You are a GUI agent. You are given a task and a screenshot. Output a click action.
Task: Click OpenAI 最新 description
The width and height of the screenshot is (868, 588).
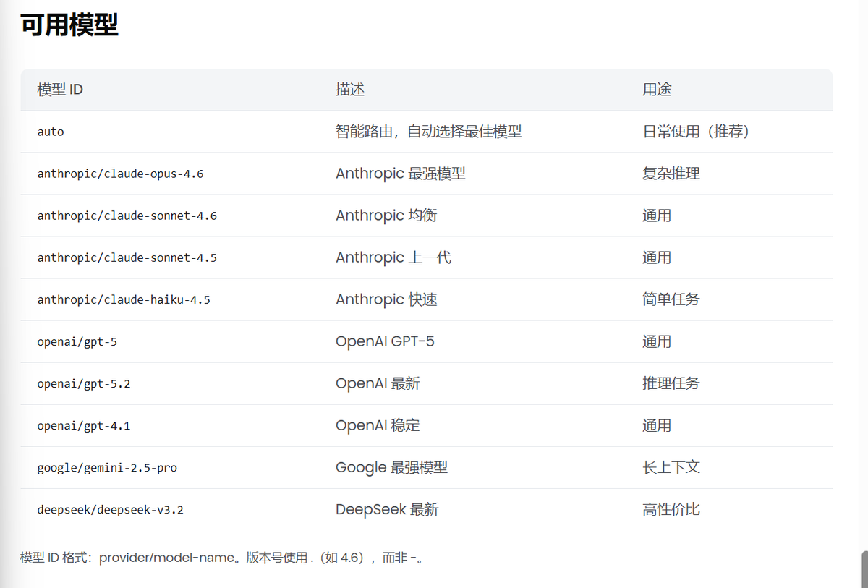pyautogui.click(x=378, y=383)
